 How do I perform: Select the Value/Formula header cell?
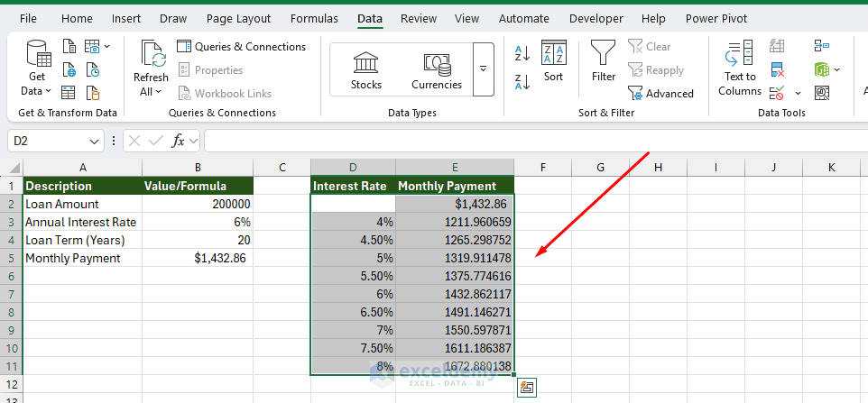[198, 186]
